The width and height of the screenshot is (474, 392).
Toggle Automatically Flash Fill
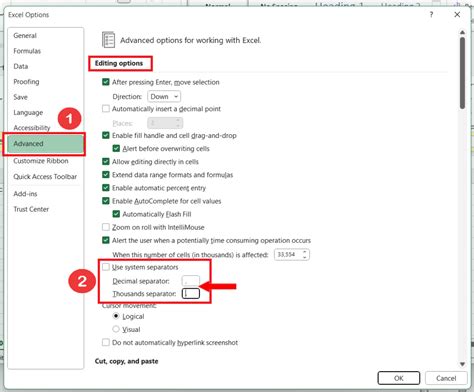(x=116, y=214)
